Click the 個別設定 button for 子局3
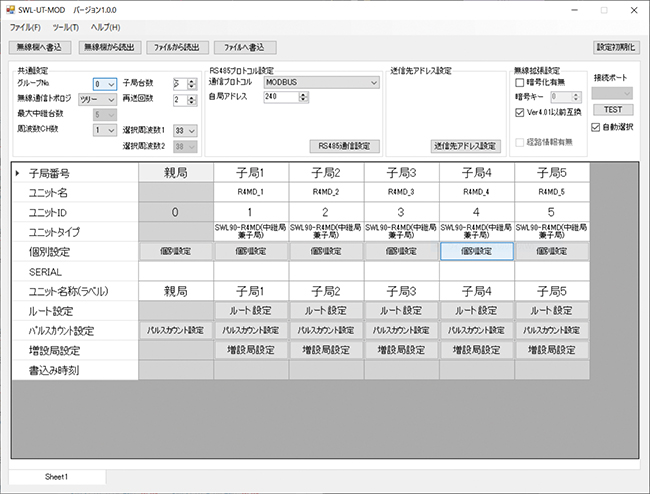The image size is (650, 494). pos(401,251)
